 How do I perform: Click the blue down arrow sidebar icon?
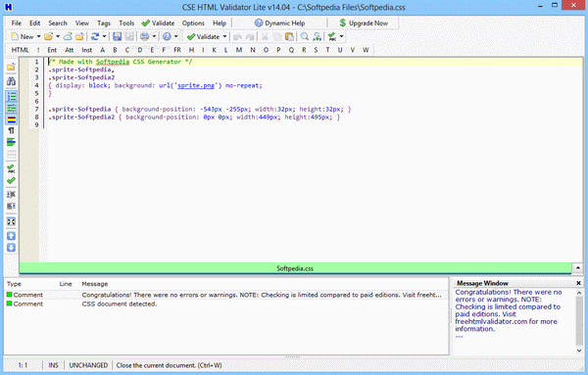[11, 248]
